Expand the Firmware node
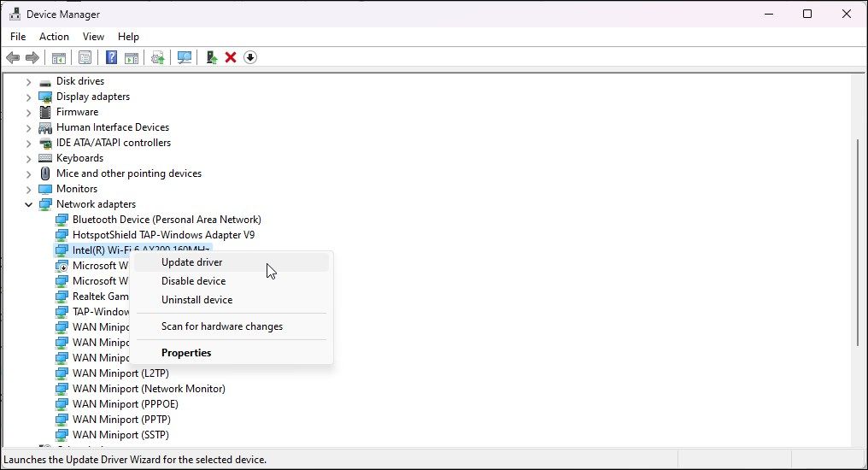 [x=28, y=112]
